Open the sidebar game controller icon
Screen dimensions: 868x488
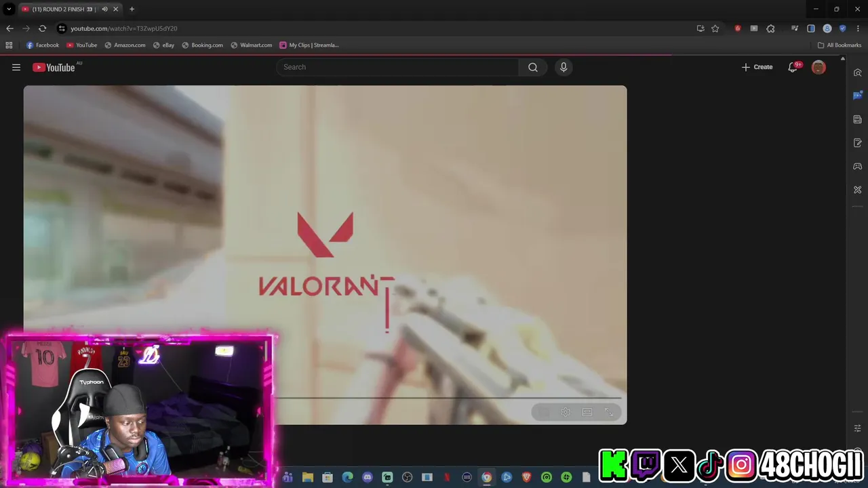[857, 166]
